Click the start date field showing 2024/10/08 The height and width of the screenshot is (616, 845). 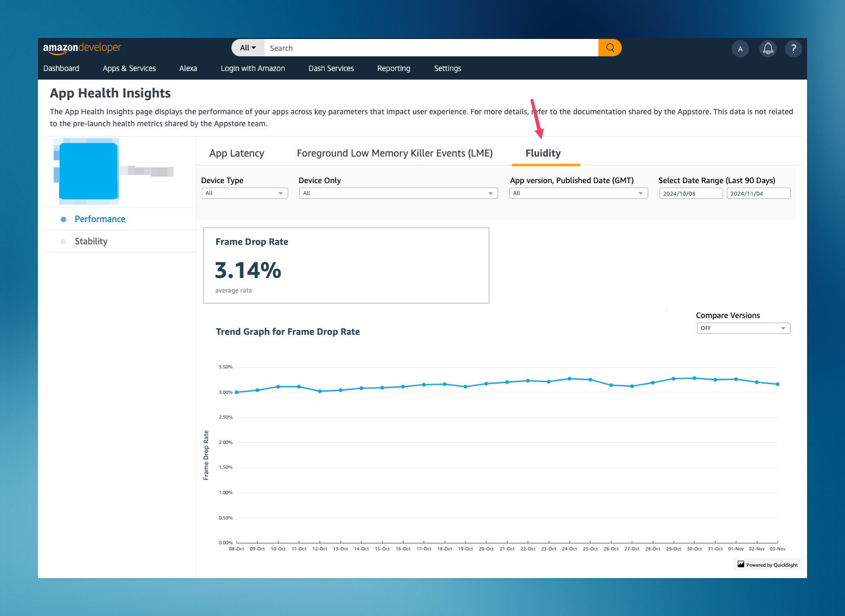point(691,193)
